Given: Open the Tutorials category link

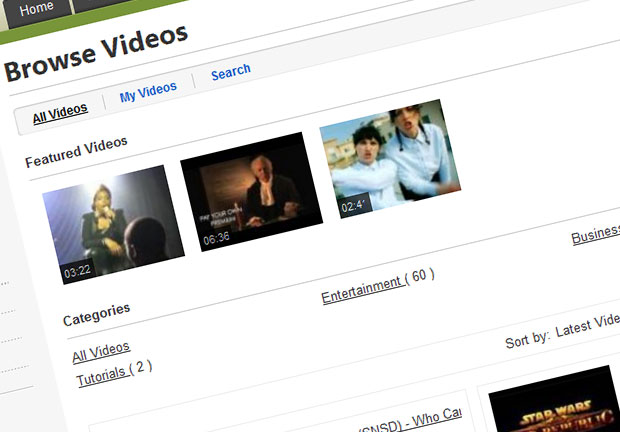Looking at the screenshot, I should (x=101, y=375).
